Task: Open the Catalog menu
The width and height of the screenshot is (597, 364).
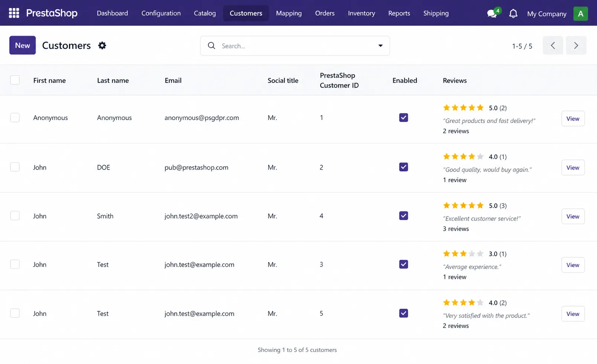Action: pos(204,13)
